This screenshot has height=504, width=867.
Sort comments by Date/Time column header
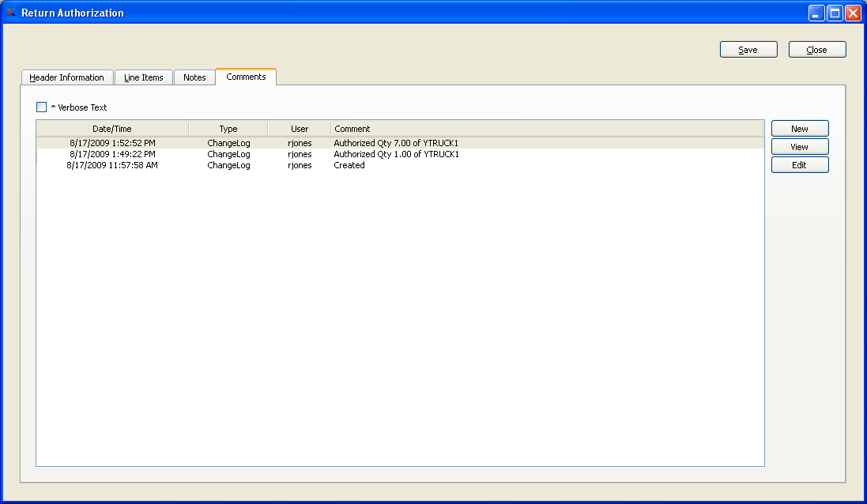[x=112, y=129]
